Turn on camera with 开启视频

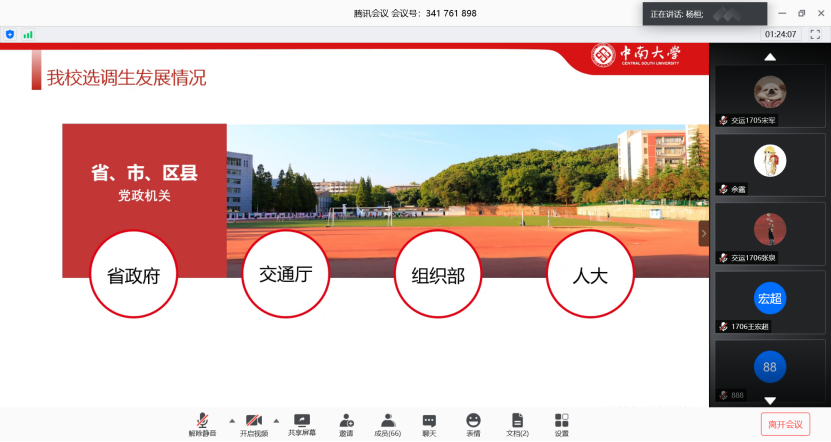coord(254,423)
